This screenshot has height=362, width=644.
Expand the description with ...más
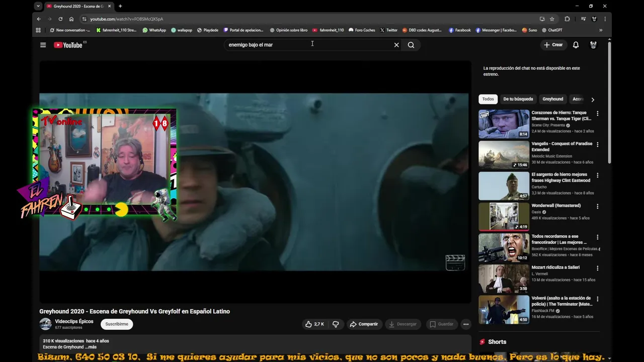coord(91,347)
